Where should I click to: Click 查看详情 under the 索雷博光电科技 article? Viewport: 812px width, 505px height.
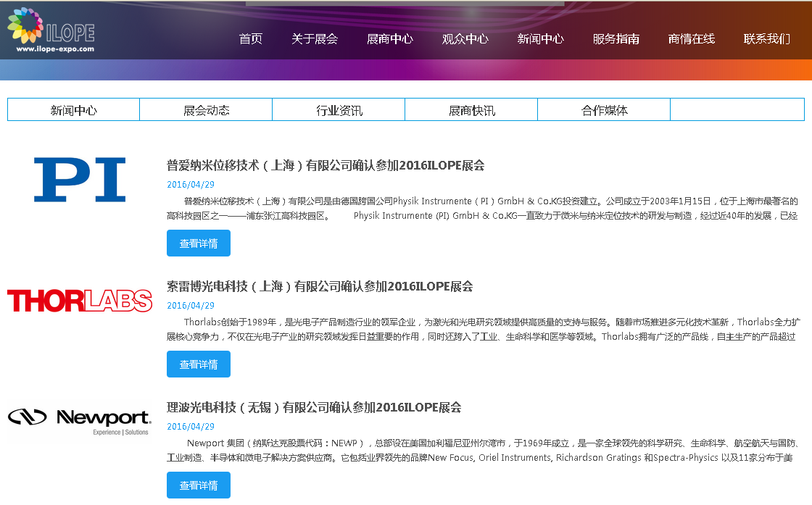(x=199, y=364)
